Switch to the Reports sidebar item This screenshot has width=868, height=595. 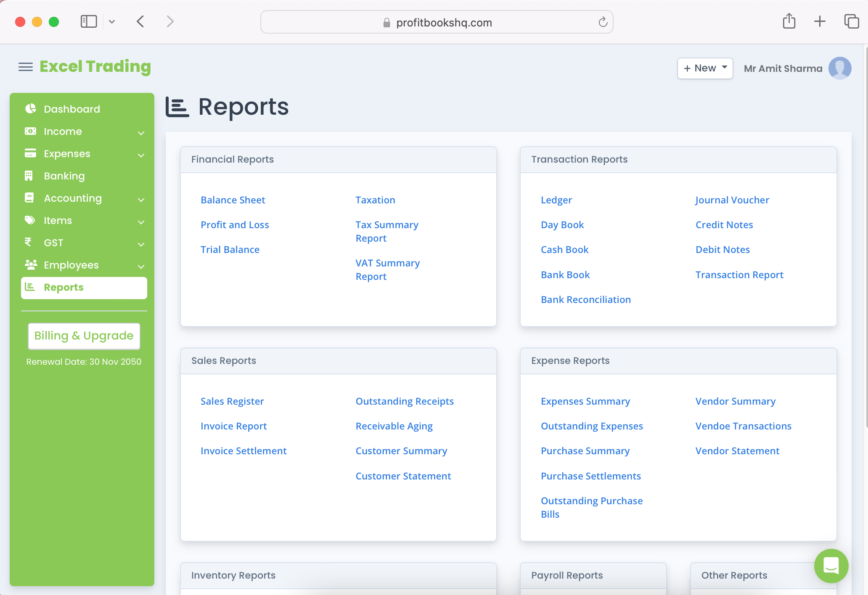64,287
